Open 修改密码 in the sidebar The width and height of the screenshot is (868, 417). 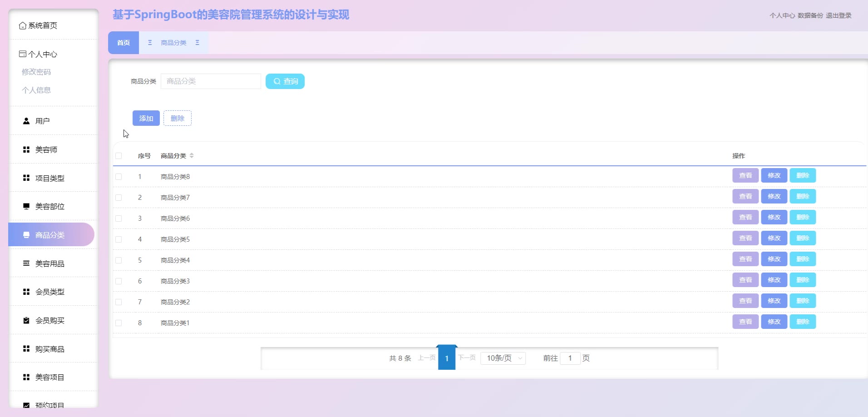pyautogui.click(x=36, y=72)
